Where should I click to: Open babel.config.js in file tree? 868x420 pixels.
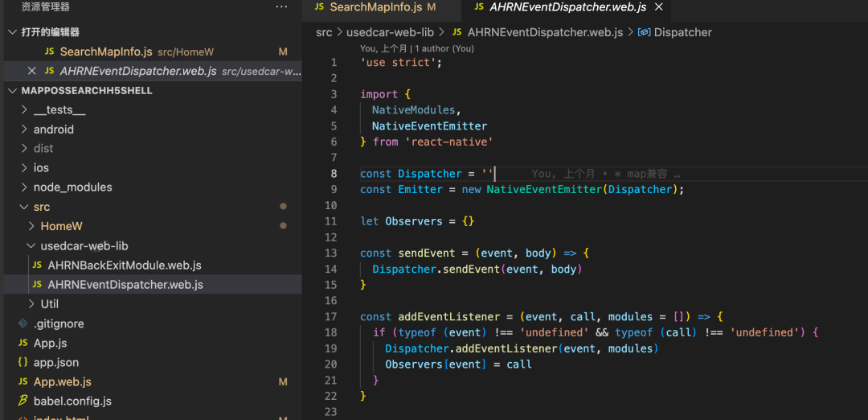(x=72, y=401)
